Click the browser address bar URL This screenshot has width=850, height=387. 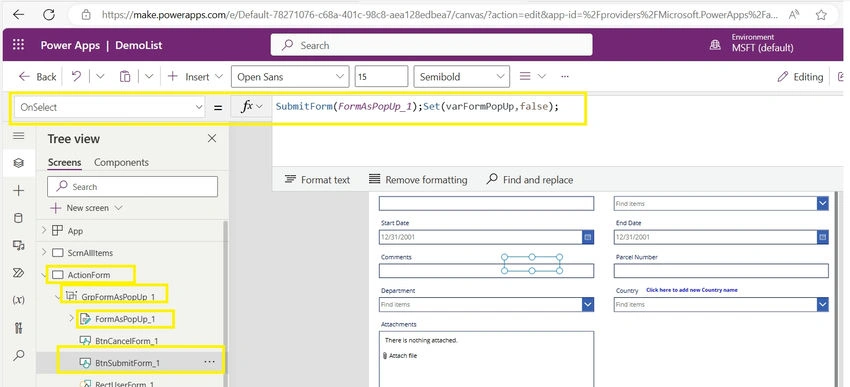[x=440, y=15]
